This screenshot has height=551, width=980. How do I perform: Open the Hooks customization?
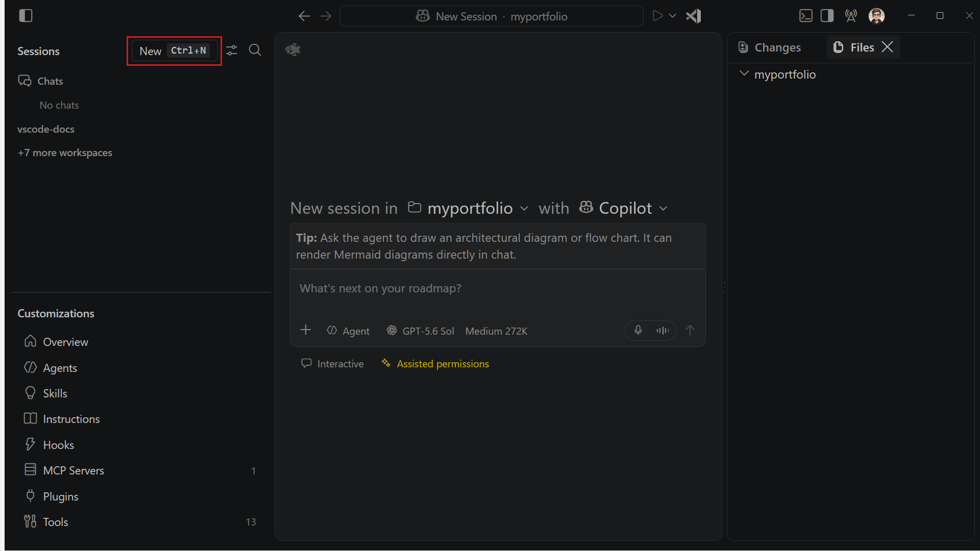(58, 445)
